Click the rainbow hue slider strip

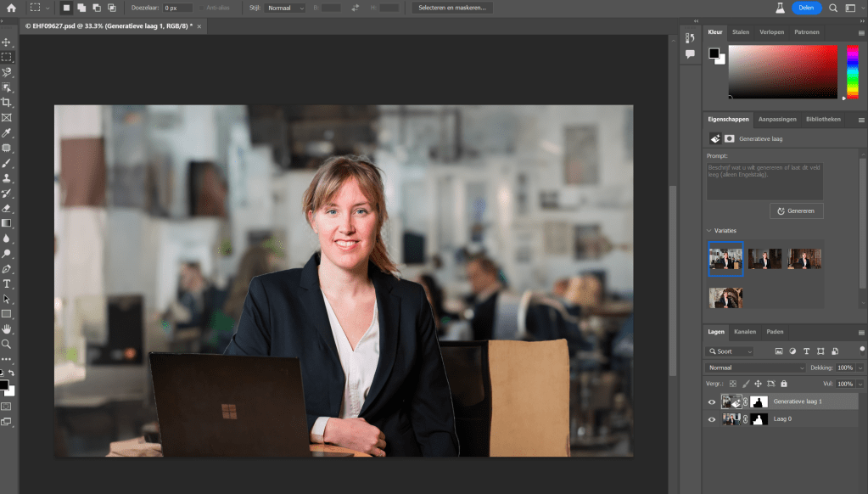[853, 71]
